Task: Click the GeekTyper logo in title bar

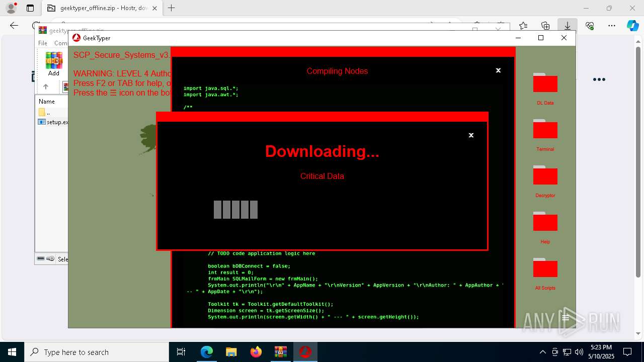Action: (76, 38)
